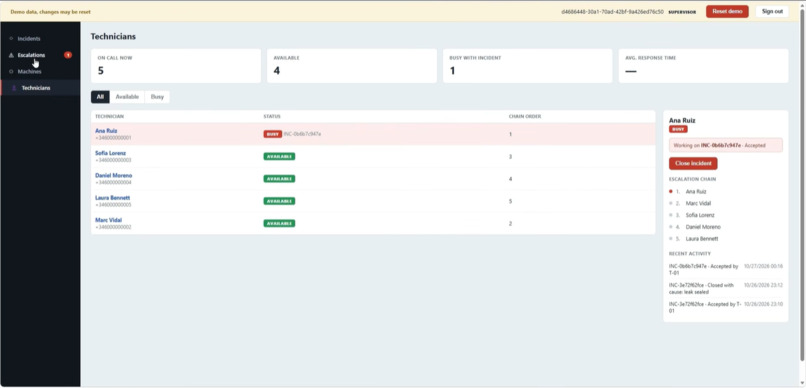The width and height of the screenshot is (806, 388).
Task: Click Ana Ruiz in escalation chain list
Action: [696, 192]
